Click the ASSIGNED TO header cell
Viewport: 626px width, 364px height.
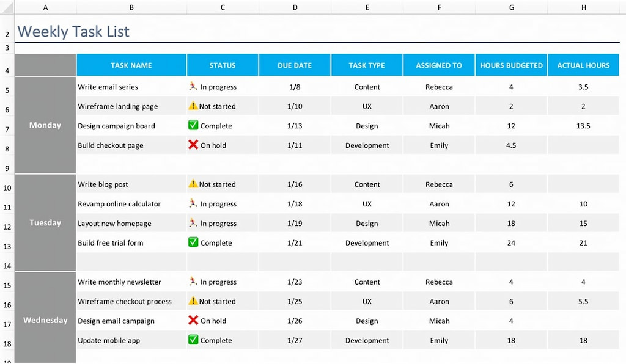[438, 65]
